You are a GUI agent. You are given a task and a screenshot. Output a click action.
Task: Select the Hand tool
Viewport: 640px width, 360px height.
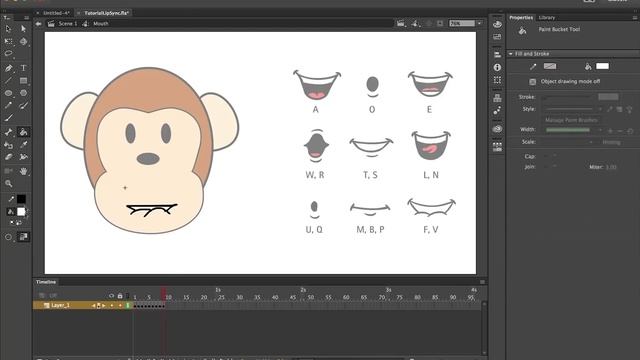click(23, 171)
